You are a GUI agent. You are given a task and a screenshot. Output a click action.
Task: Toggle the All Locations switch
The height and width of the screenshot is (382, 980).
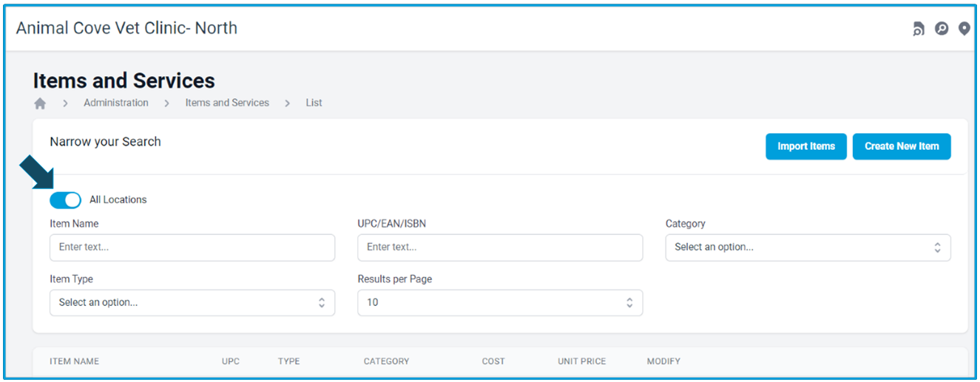[x=65, y=199]
